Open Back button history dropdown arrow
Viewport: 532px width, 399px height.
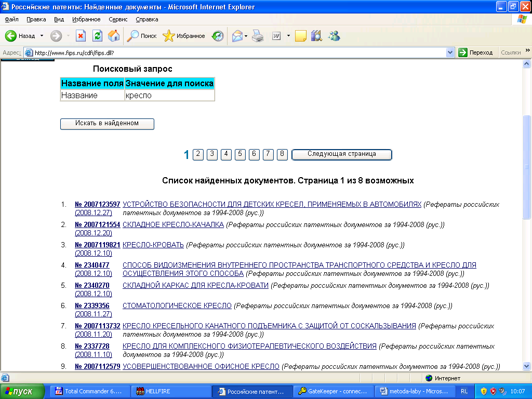click(x=42, y=36)
